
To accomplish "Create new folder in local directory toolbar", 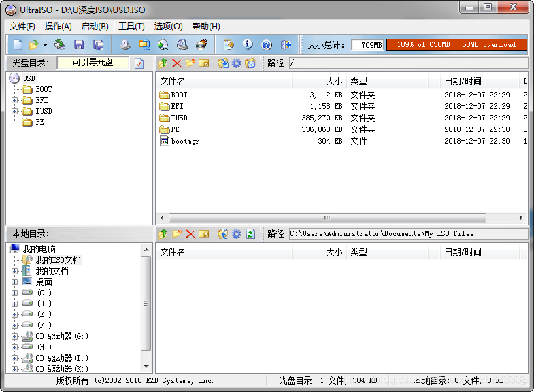I will click(x=177, y=234).
